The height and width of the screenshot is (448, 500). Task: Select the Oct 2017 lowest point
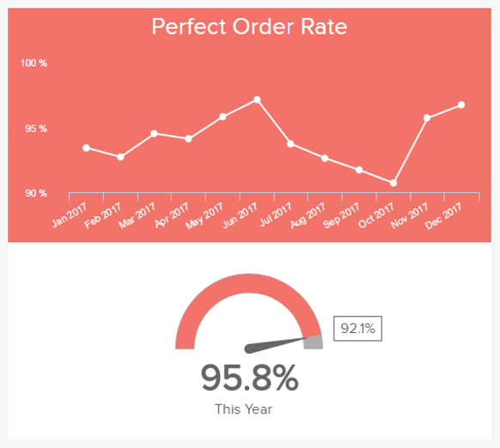pyautogui.click(x=393, y=183)
